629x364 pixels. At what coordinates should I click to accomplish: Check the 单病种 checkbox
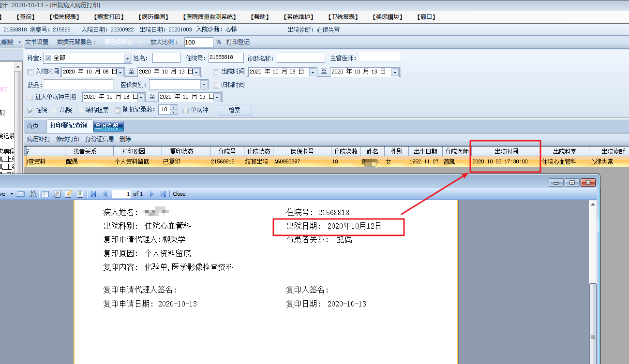(x=186, y=110)
